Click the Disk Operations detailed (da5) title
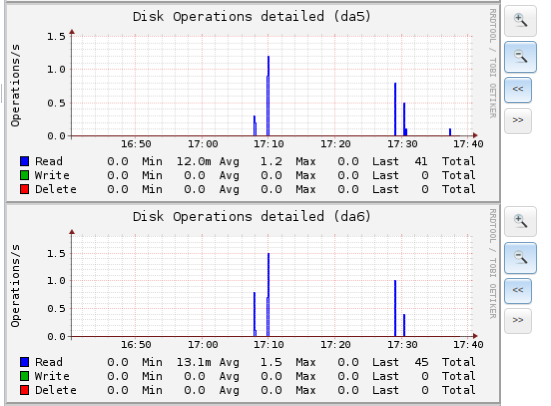 coord(252,17)
